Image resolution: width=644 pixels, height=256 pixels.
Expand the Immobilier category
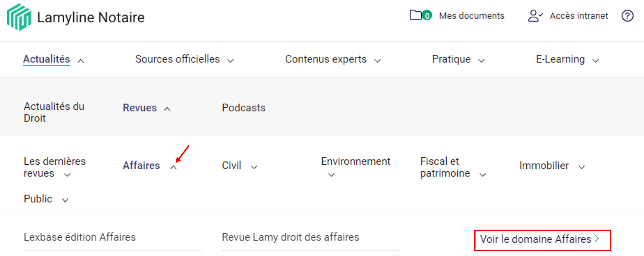(582, 167)
